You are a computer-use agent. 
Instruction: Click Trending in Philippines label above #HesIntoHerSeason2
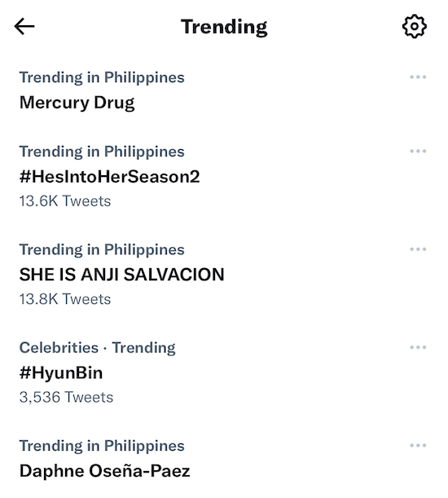coord(102,152)
